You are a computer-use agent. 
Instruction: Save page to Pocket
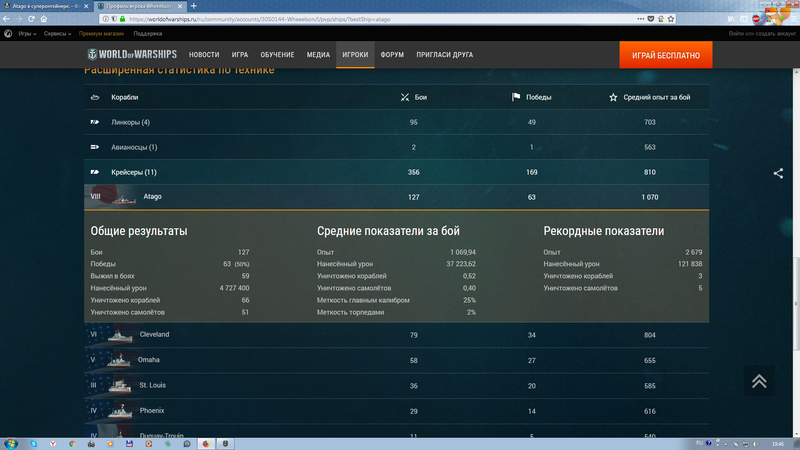pos(651,19)
